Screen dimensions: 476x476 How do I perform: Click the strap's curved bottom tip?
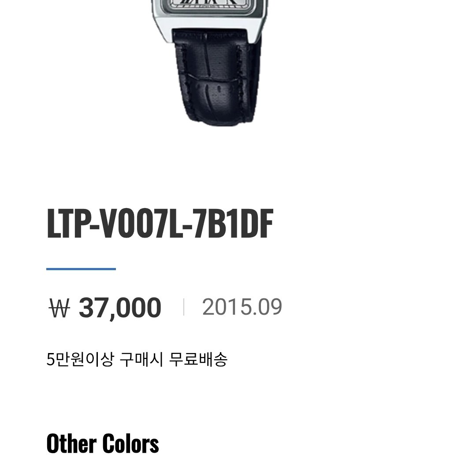(221, 119)
